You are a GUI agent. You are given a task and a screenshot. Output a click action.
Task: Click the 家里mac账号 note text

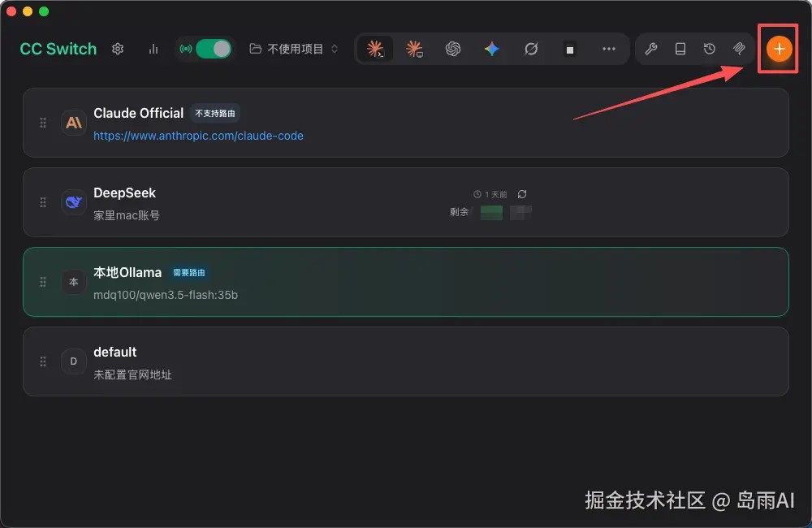click(x=127, y=215)
